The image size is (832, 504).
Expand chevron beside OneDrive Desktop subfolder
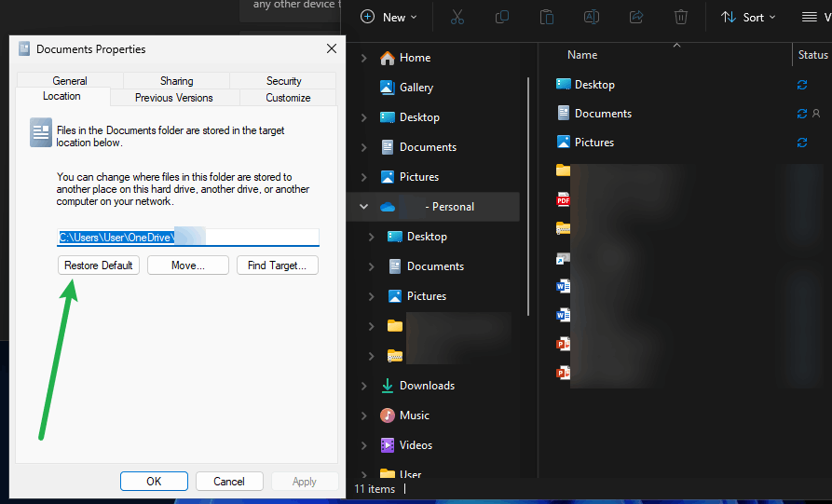click(x=372, y=237)
